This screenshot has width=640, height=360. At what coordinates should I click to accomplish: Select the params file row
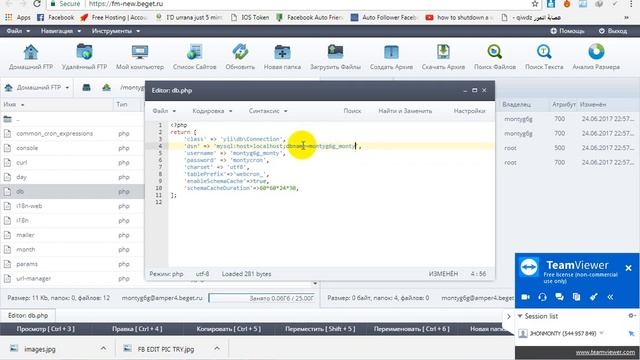point(72,264)
